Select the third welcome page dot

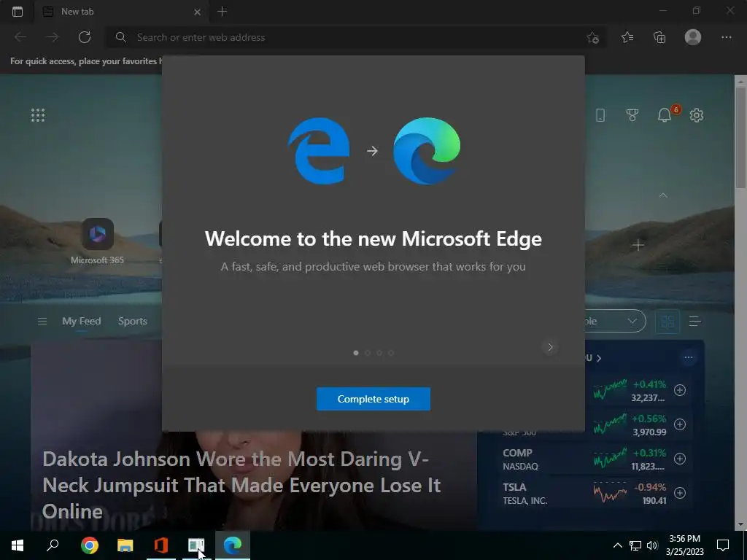[x=379, y=353]
